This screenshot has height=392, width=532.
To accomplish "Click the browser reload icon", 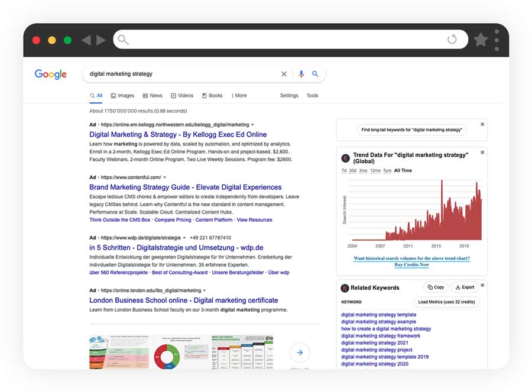I will tap(452, 40).
